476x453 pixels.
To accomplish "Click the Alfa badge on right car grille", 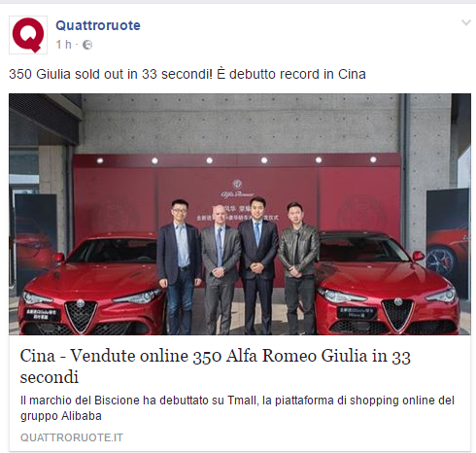I will click(x=398, y=301).
